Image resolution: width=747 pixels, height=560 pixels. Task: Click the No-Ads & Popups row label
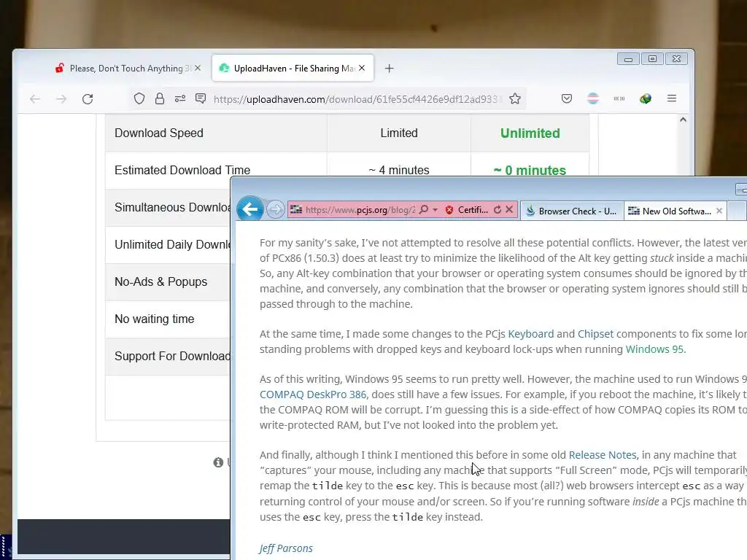pos(161,281)
